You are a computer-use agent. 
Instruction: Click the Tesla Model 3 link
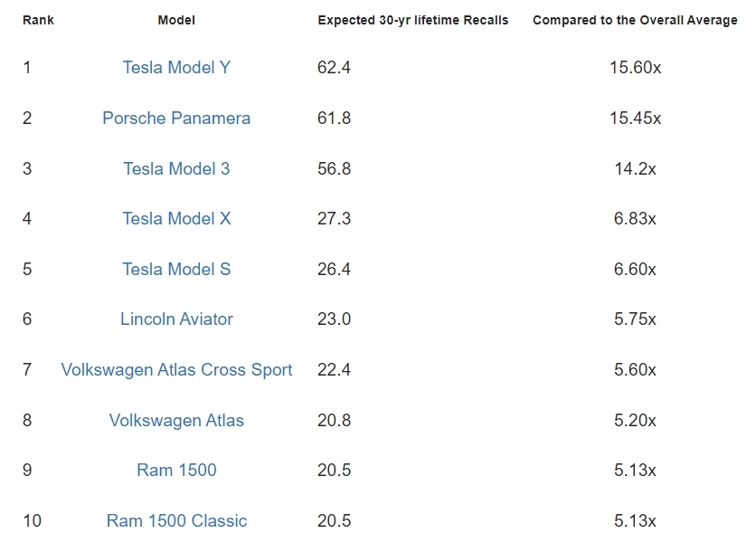tap(176, 169)
